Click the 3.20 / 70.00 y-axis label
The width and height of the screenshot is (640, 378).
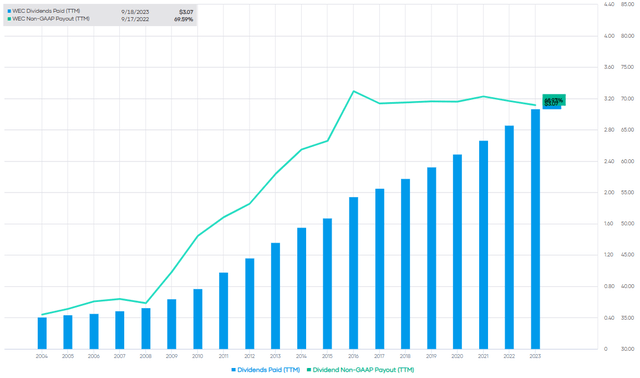tap(619, 99)
